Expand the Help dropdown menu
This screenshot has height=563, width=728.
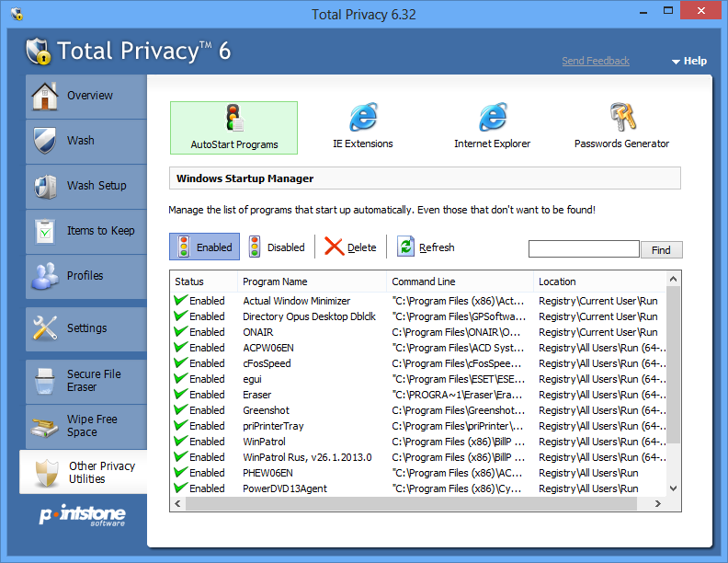tap(689, 61)
